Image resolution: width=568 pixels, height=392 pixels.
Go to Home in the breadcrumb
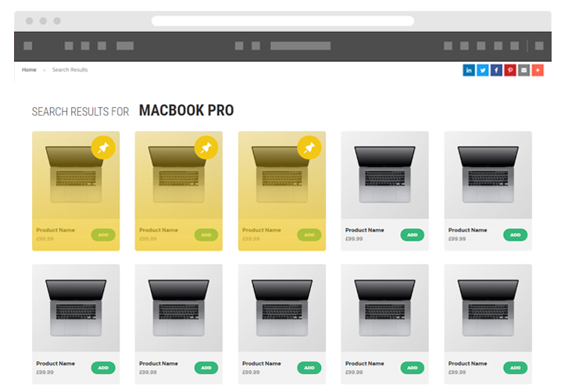[x=29, y=69]
